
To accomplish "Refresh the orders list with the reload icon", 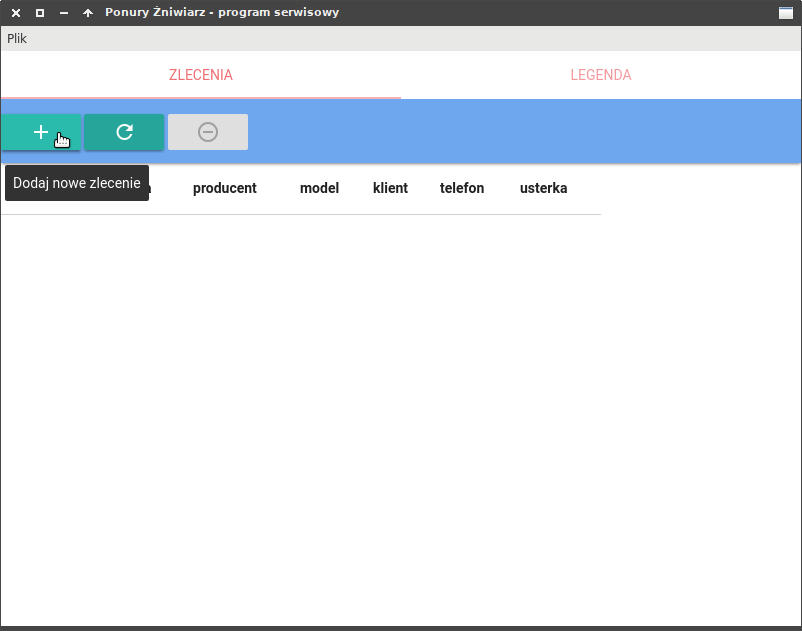I will [124, 132].
